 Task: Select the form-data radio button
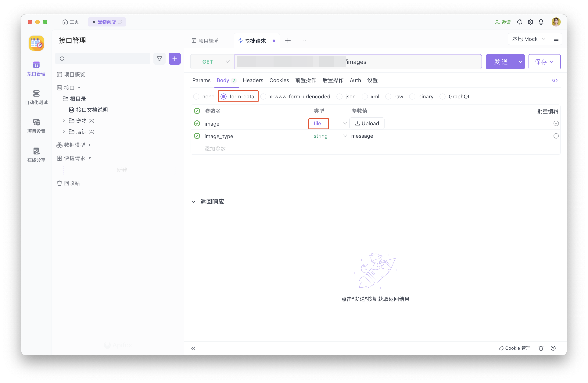point(223,96)
